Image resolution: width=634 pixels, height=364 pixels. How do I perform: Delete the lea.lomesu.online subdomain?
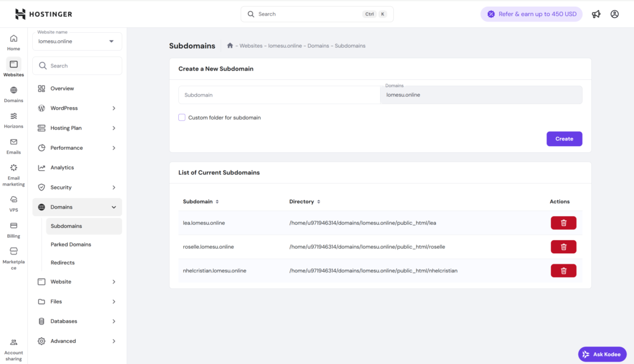click(563, 223)
